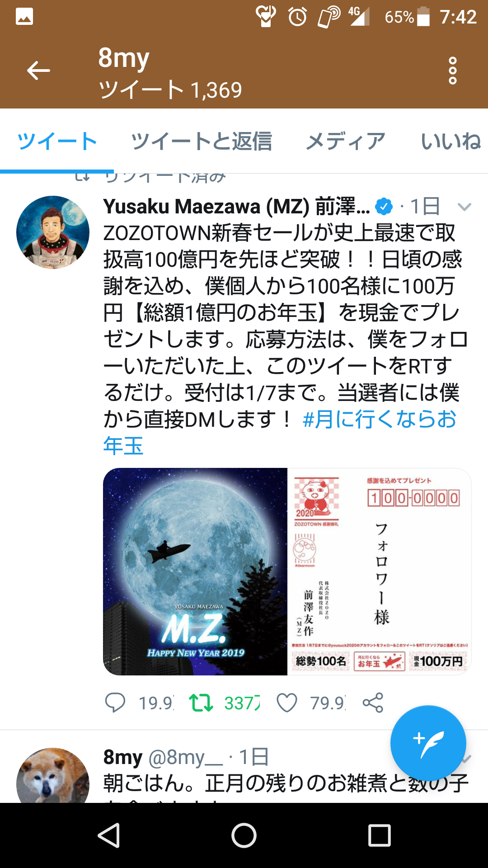Switch to ツイートと返信 tab

pyautogui.click(x=202, y=141)
